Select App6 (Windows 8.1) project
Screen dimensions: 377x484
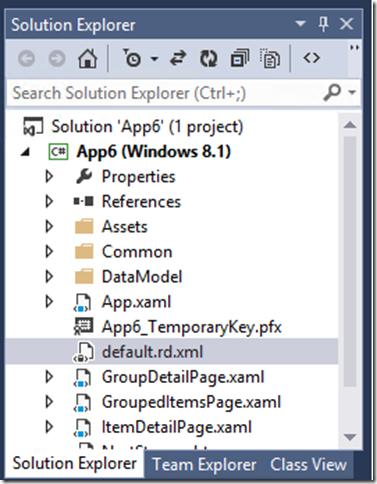pos(153,152)
